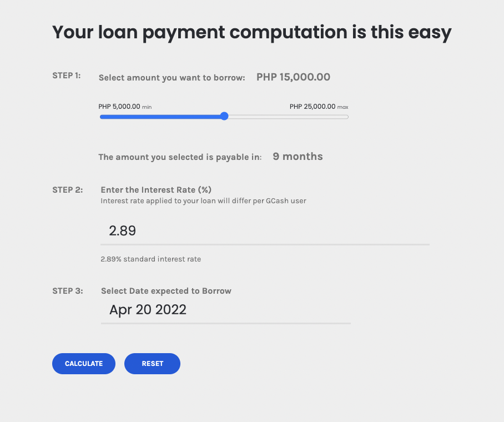Click the STEP 3 label
The image size is (504, 422).
(x=66, y=290)
